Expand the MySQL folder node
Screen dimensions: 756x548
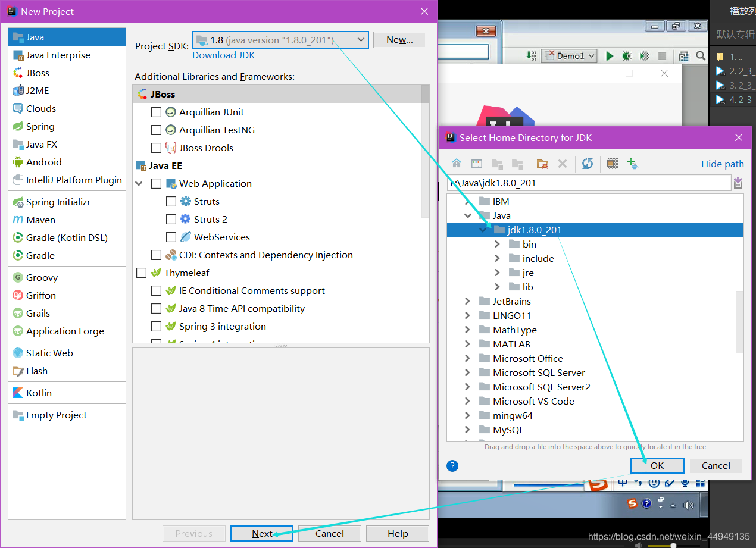pyautogui.click(x=468, y=430)
